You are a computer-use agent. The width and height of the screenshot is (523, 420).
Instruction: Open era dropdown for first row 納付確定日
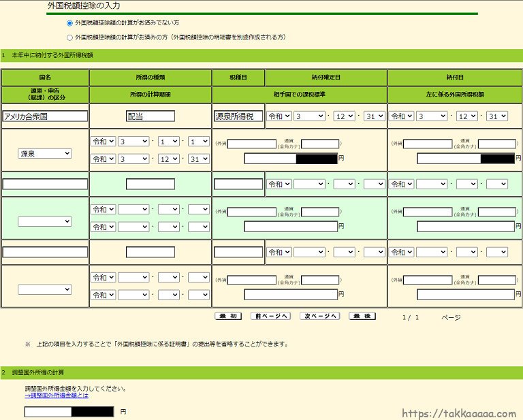click(279, 116)
